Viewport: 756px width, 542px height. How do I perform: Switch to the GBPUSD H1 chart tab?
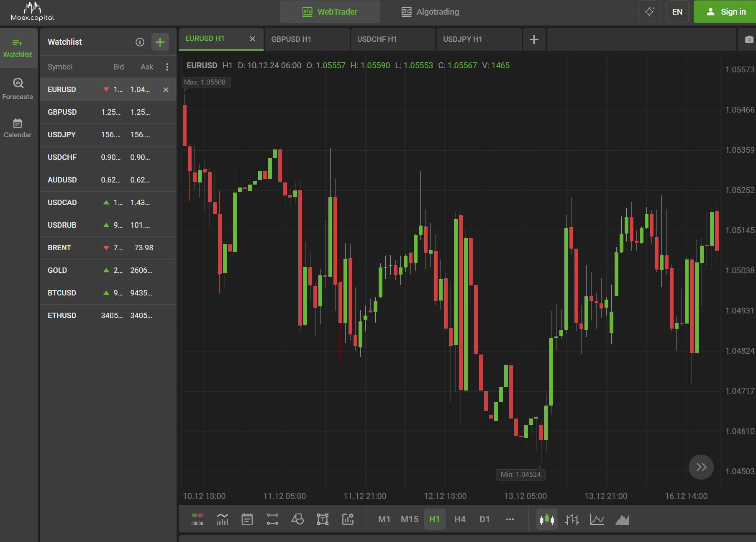(x=307, y=39)
